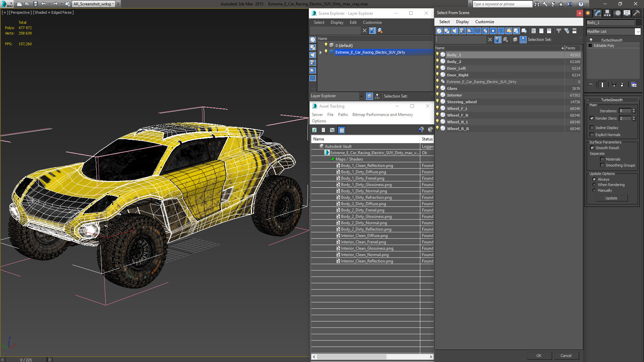Toggle space warps filter in Select From Scene

pos(478,31)
